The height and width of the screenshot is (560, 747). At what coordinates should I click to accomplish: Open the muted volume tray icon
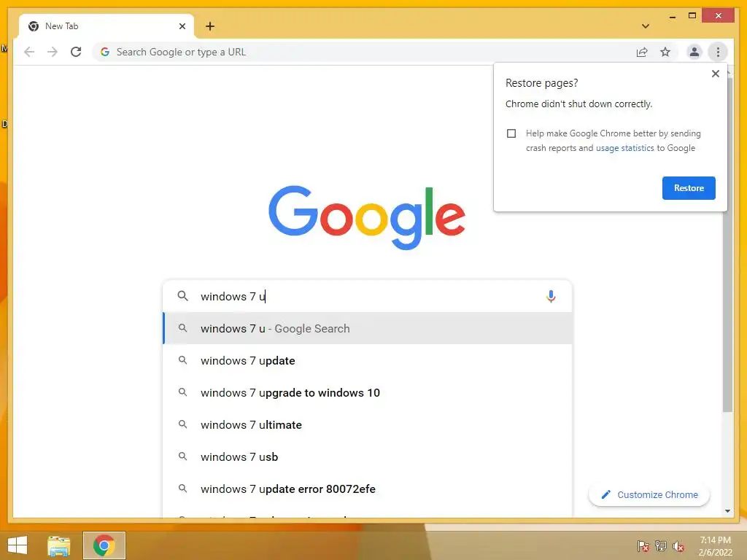(x=678, y=546)
